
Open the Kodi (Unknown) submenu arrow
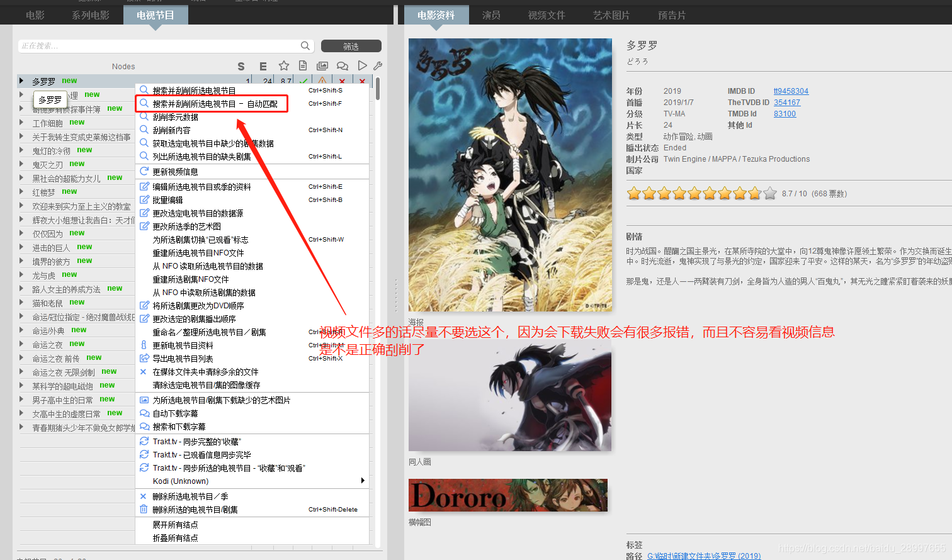[363, 481]
